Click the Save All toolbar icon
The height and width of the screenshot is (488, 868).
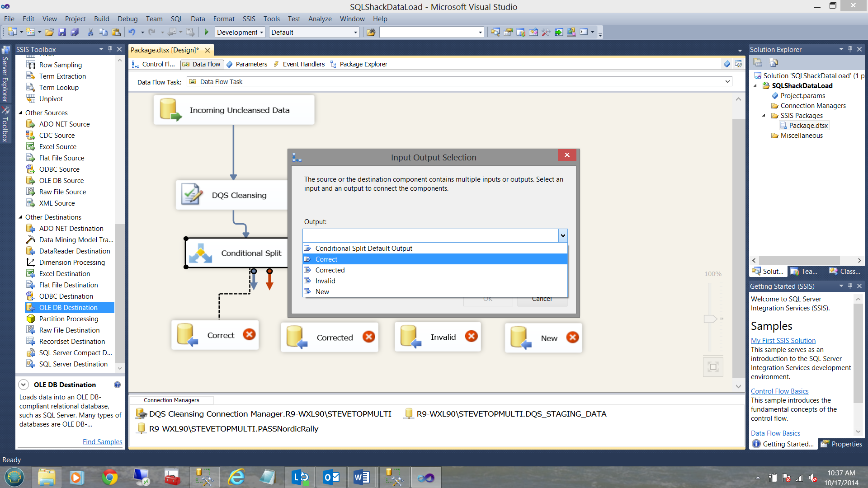point(75,32)
